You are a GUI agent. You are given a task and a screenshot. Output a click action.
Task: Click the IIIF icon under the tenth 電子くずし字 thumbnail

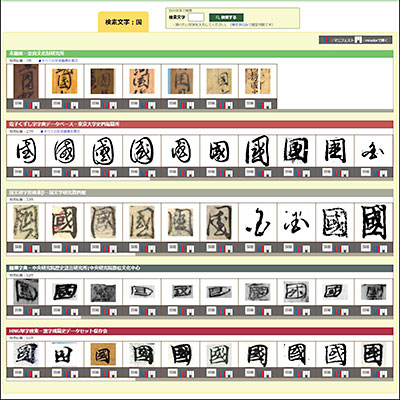[x=376, y=174]
